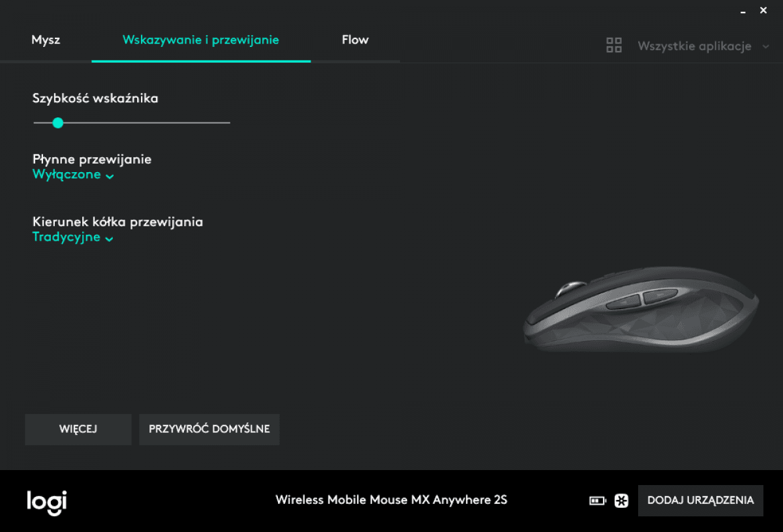Click the Wireless Mobile Mouse MX Anywhere 2S name
This screenshot has width=783, height=532.
tap(391, 500)
